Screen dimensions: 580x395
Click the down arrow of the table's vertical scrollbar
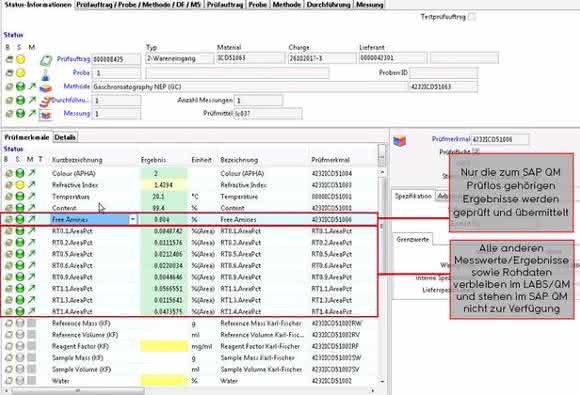[x=382, y=381]
